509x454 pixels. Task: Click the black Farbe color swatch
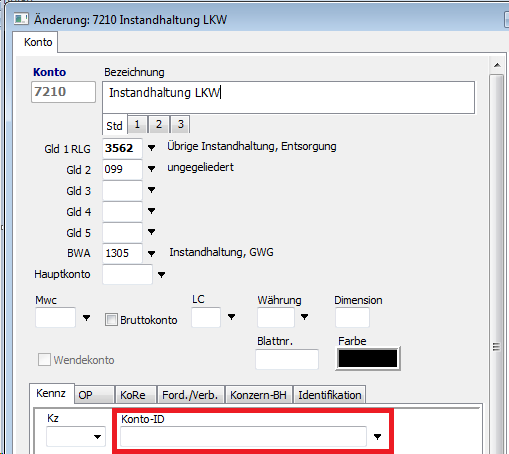coord(368,358)
